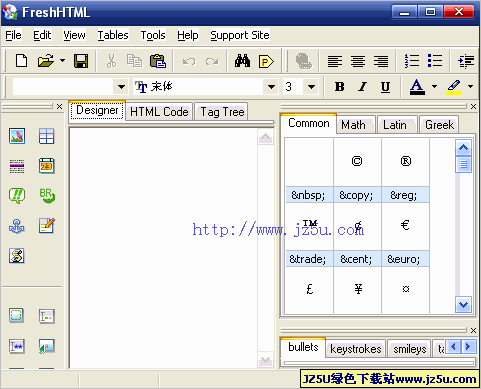Image resolution: width=481 pixels, height=389 pixels.
Task: Apply the yellow highlight color
Action: click(454, 87)
